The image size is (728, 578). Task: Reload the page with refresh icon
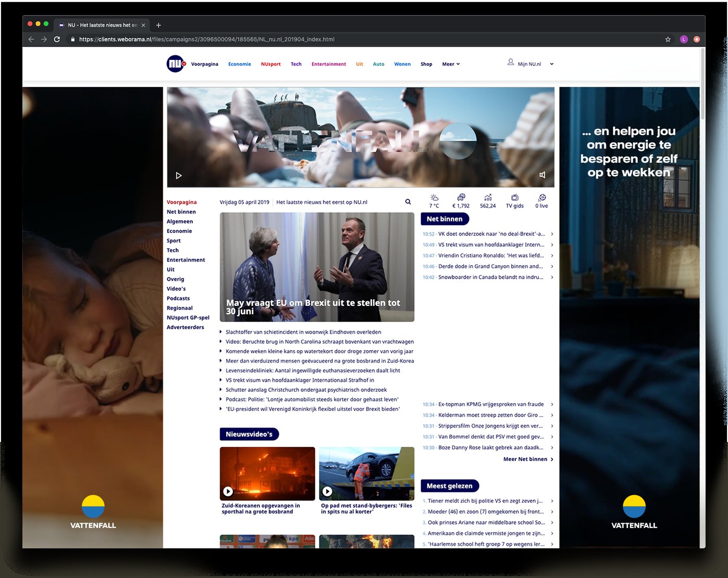[x=57, y=40]
